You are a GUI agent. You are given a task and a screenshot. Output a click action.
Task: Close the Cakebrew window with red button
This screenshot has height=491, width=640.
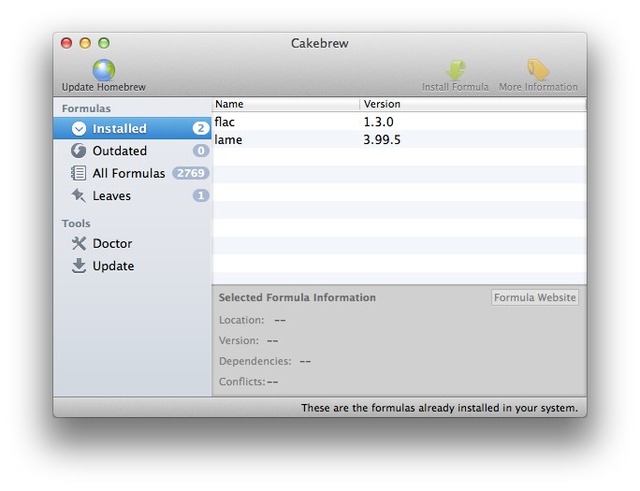(66, 43)
